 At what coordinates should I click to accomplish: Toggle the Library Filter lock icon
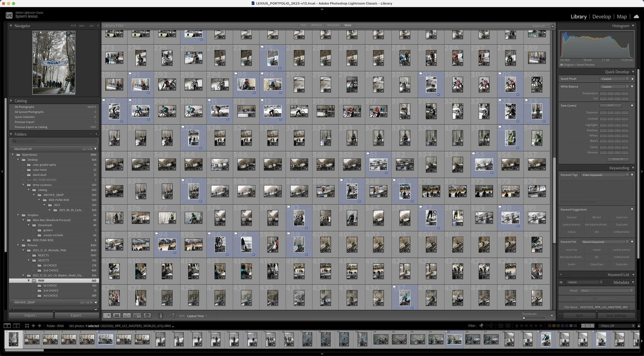(552, 26)
